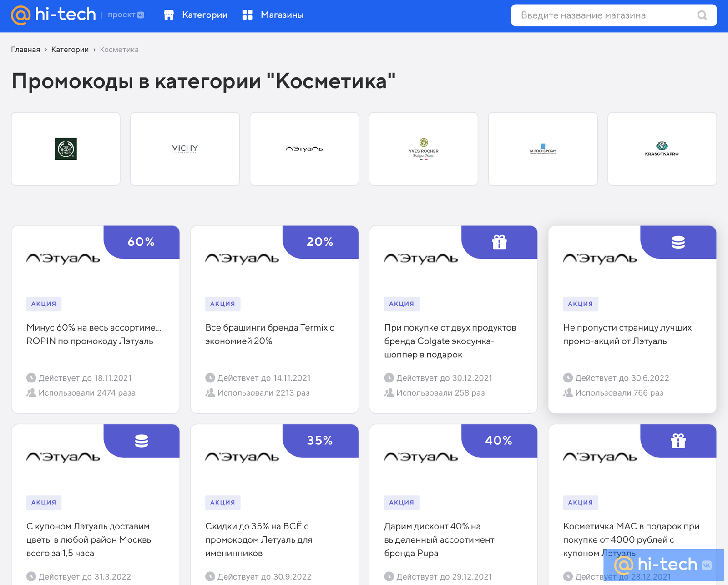Image resolution: width=728 pixels, height=585 pixels.
Task: Open the Krasotkapro store tile
Action: click(x=662, y=149)
